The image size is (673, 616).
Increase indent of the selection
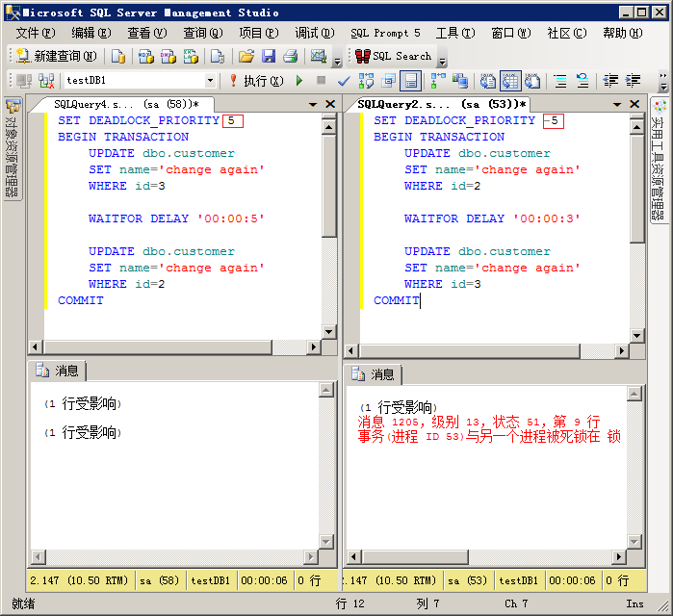tap(634, 81)
